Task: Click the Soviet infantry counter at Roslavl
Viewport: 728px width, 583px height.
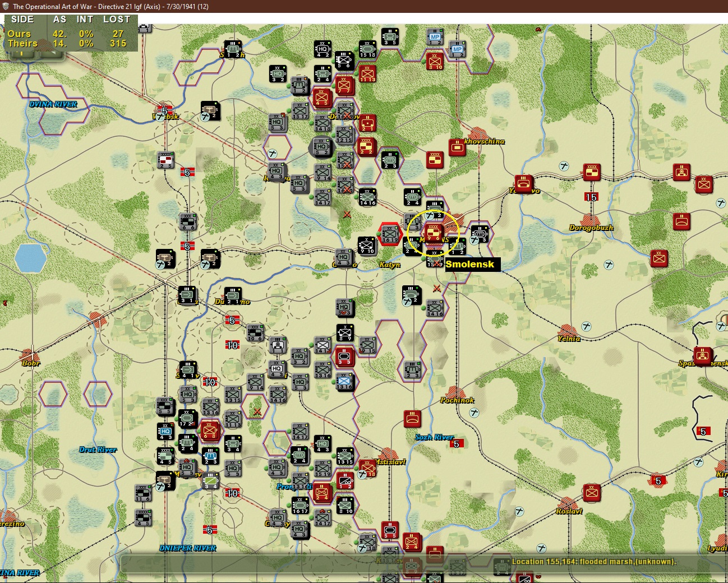Action: pyautogui.click(x=592, y=493)
